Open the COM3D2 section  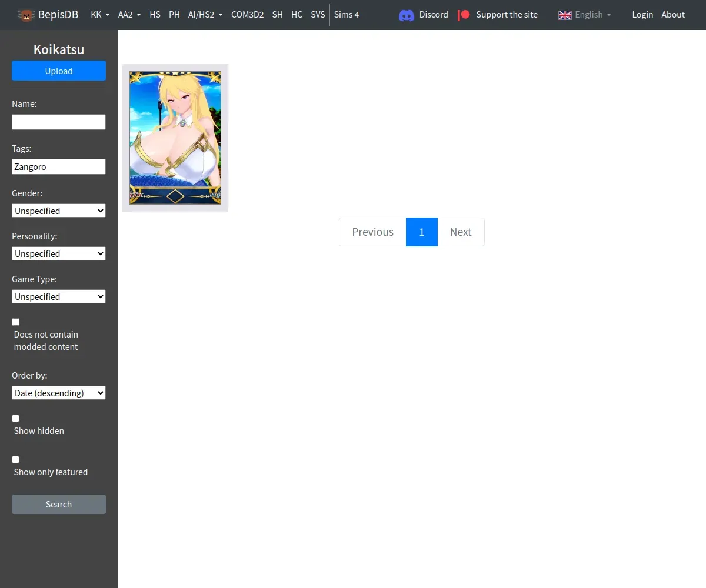(x=247, y=15)
